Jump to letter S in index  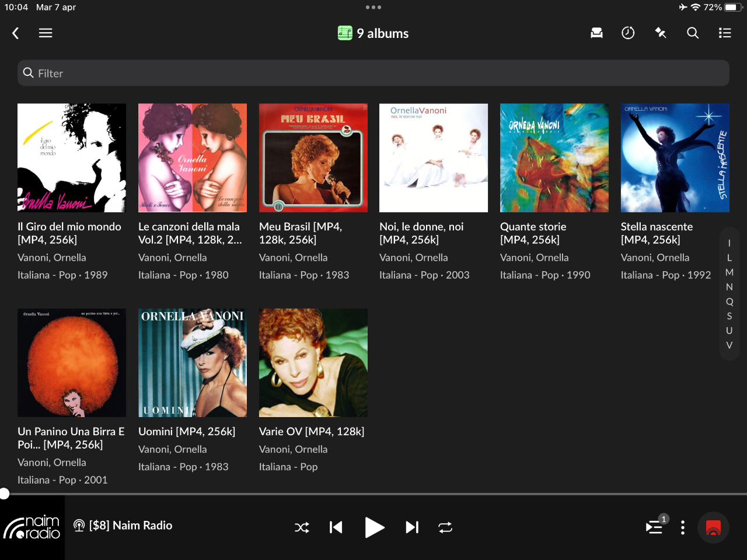(x=729, y=316)
